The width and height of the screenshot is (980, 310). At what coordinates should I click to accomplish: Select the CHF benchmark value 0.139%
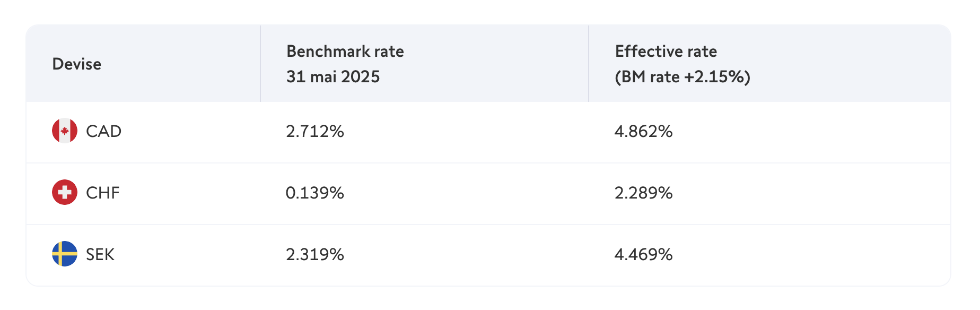click(x=315, y=193)
